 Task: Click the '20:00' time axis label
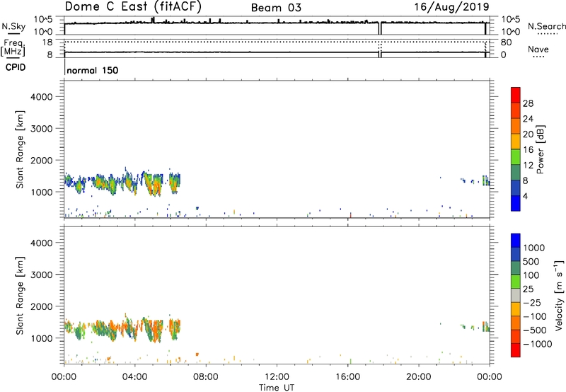pyautogui.click(x=418, y=377)
